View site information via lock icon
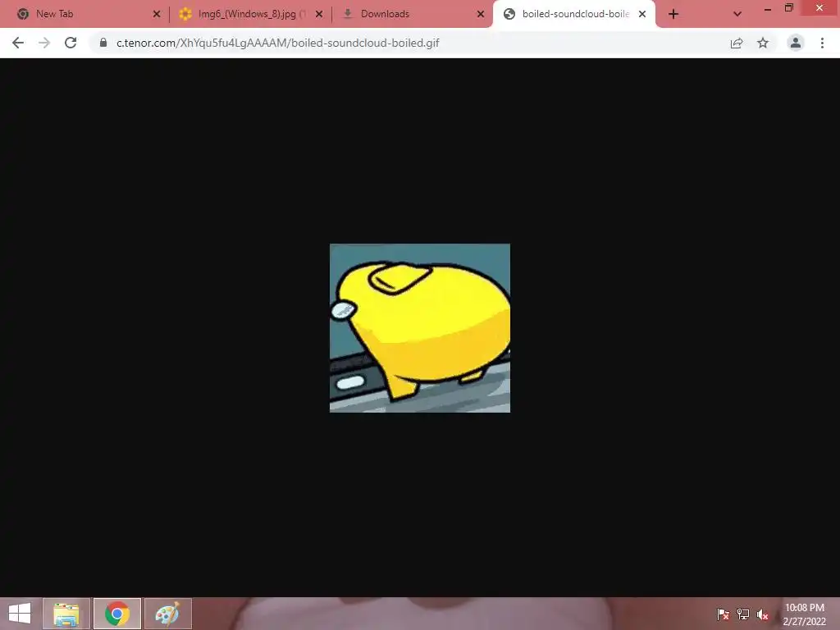The height and width of the screenshot is (630, 840). pyautogui.click(x=103, y=43)
